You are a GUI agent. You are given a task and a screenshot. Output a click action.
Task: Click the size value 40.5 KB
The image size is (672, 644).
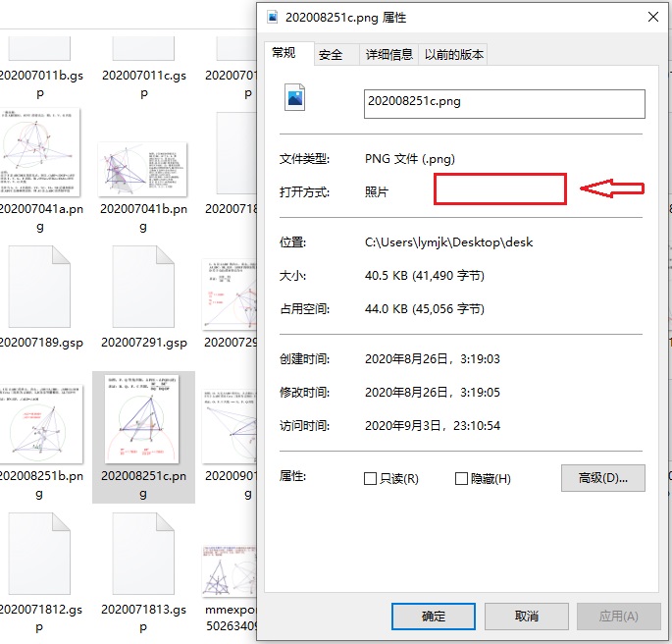pyautogui.click(x=424, y=275)
